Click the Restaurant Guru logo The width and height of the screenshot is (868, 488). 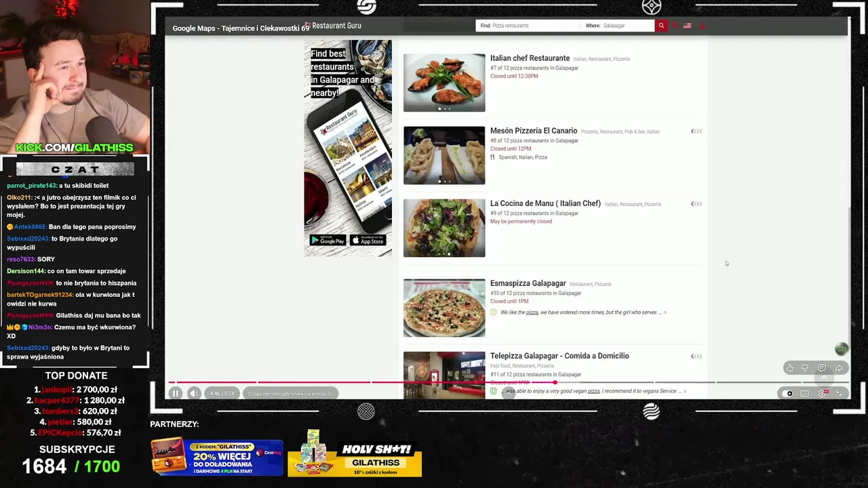click(x=332, y=26)
